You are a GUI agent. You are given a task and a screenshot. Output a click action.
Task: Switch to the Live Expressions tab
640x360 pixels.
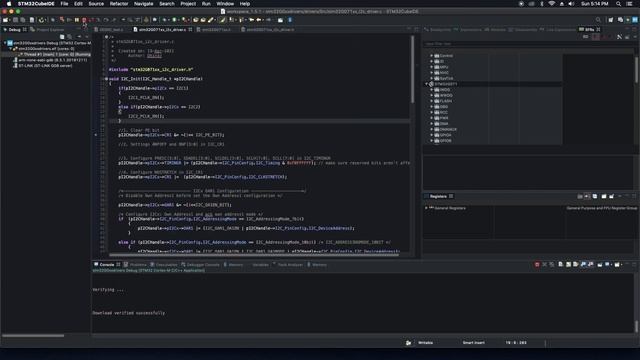pyautogui.click(x=558, y=29)
